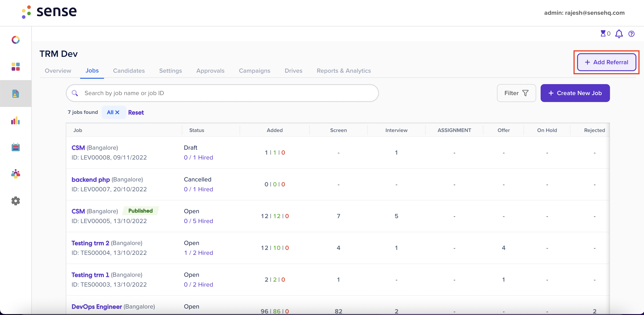Select the document-person TRM sidebar icon
Screen dimensions: 644x315
[x=15, y=94]
